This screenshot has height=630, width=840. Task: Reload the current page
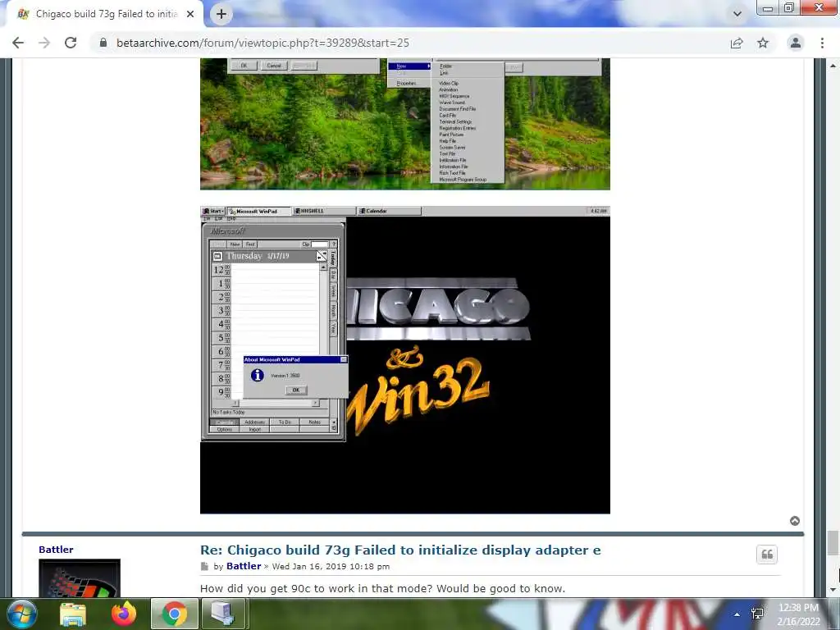click(x=71, y=43)
